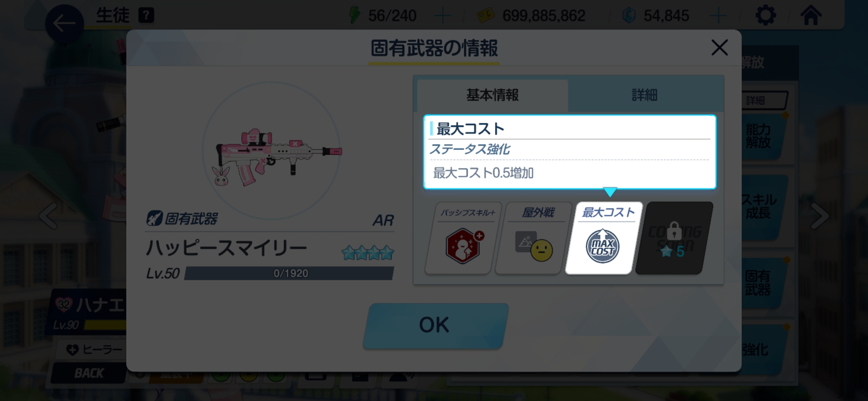Image resolution: width=868 pixels, height=401 pixels.
Task: Select the パッシブスキル+ skill icon card
Action: [463, 238]
